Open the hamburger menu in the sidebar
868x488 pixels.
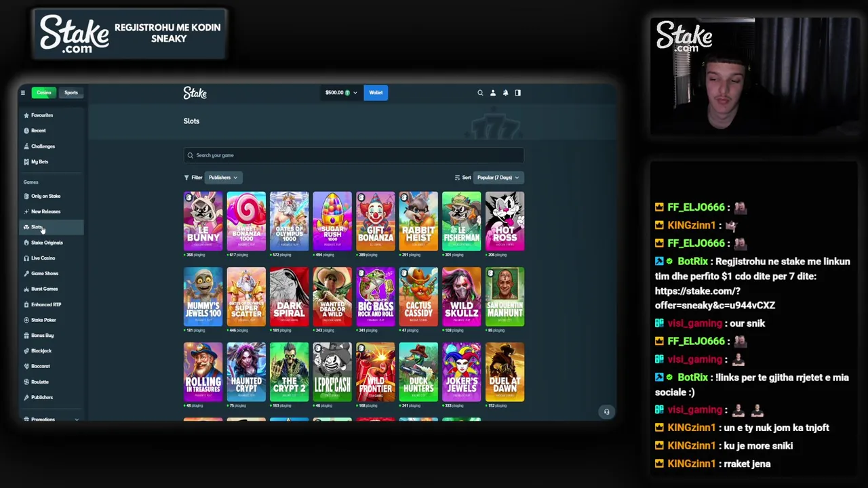click(22, 93)
